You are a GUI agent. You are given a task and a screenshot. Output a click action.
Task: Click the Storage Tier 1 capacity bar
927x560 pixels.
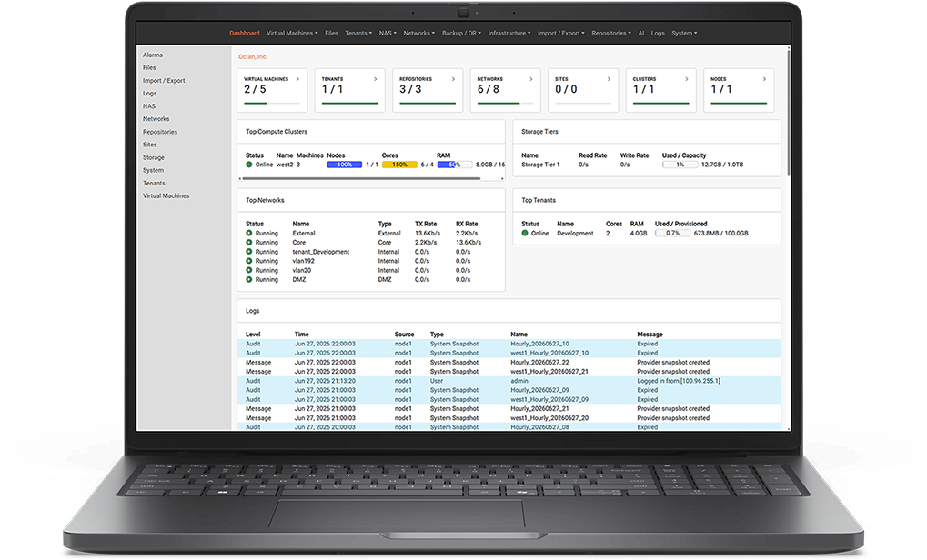tap(680, 165)
